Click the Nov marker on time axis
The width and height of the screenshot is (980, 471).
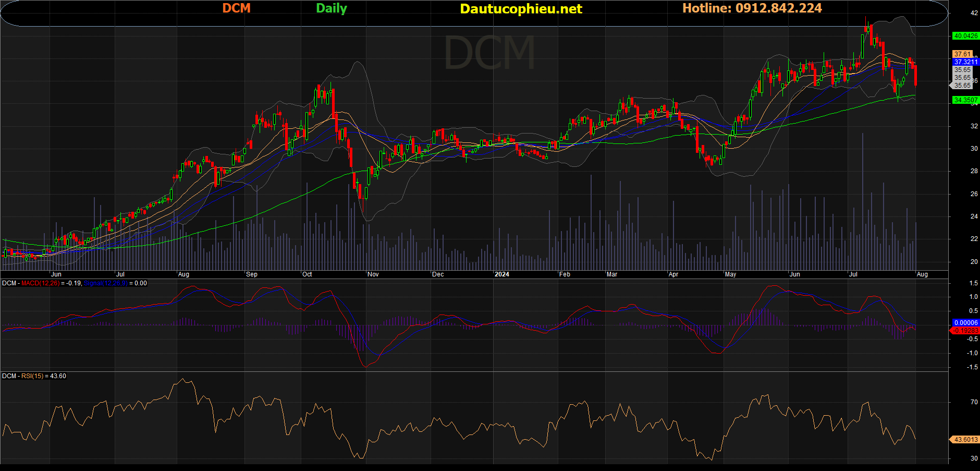coord(373,274)
